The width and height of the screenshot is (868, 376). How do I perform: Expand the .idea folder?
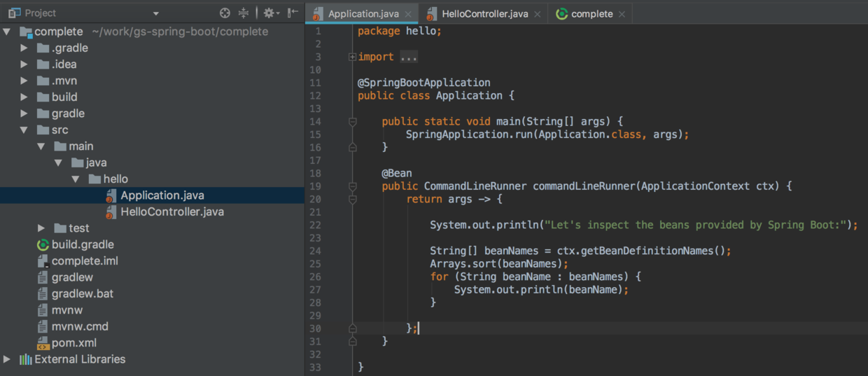coord(24,64)
